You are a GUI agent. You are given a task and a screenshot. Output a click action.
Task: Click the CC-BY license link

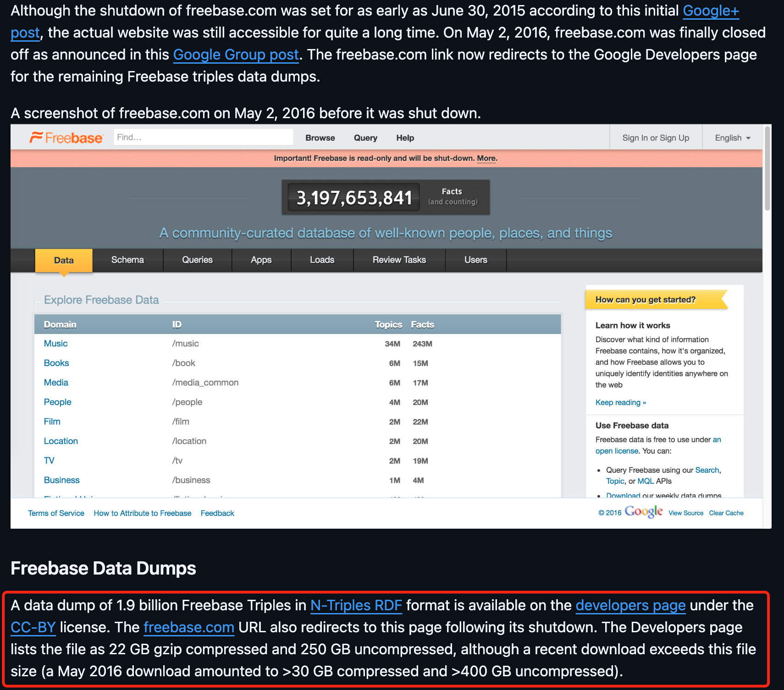tap(33, 627)
